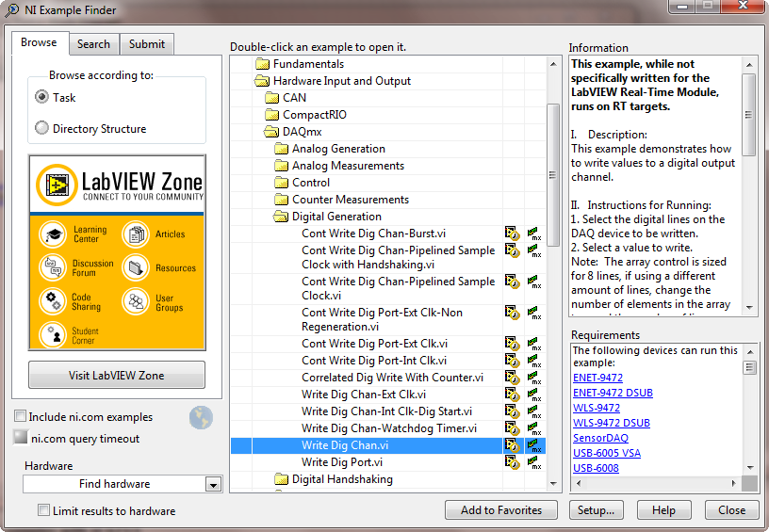Image resolution: width=769 pixels, height=532 pixels.
Task: Open the USB-6005 VSA device link
Action: (607, 453)
